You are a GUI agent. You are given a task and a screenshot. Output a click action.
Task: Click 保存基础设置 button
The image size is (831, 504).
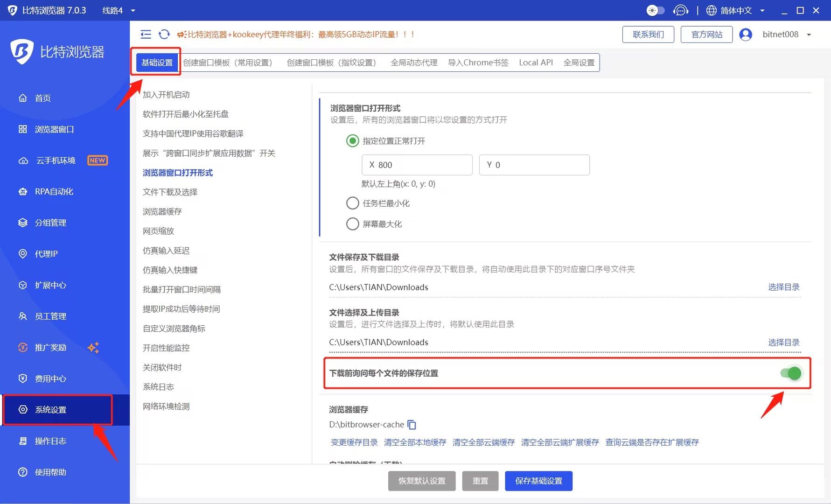[x=538, y=481]
